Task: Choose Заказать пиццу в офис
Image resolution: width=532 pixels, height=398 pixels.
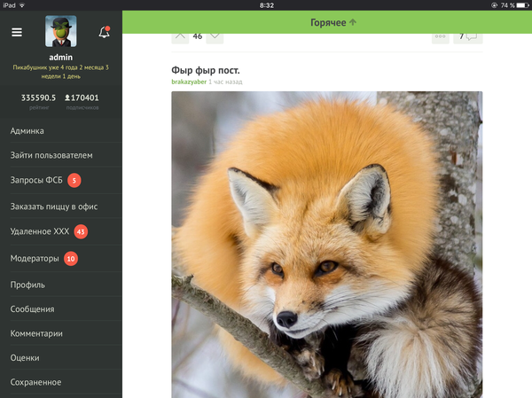Action: click(53, 207)
